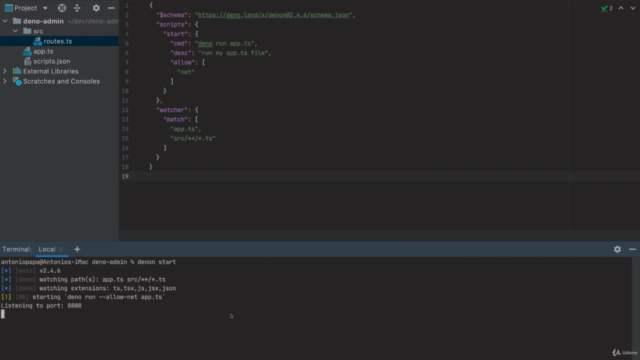
Task: Collapse the deno-admin root folder
Action: click(5, 21)
